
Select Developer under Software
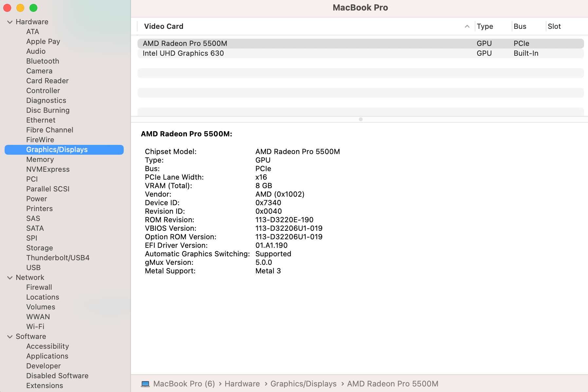tap(44, 366)
